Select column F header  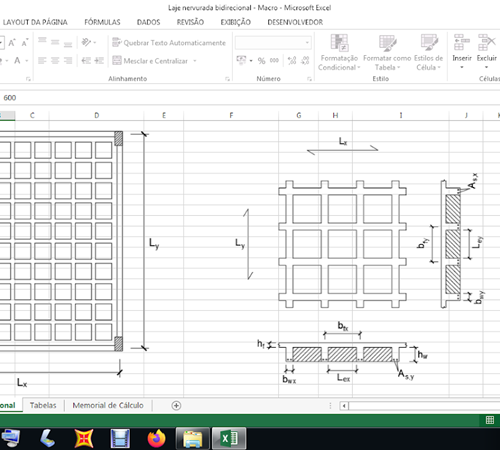coord(231,115)
